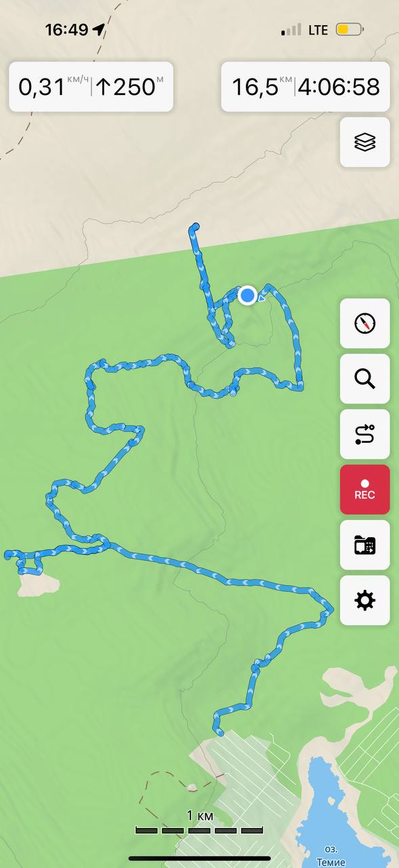Tap the blue current location dot

click(x=247, y=296)
